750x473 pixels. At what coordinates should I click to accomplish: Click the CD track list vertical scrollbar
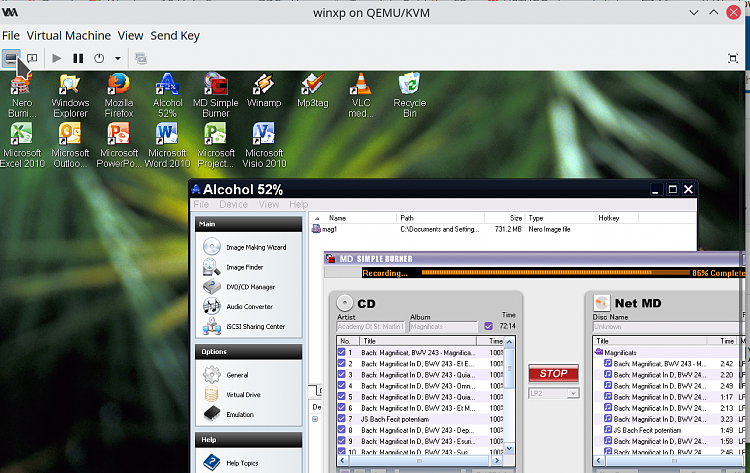point(509,396)
